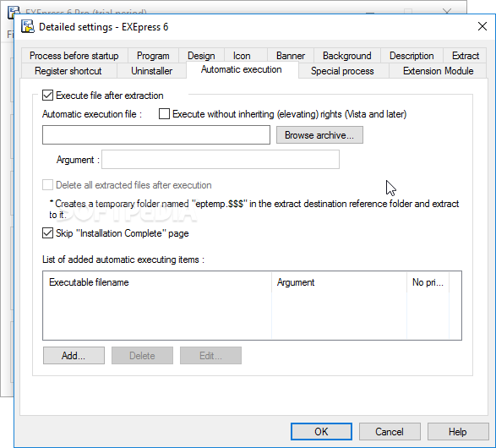Click the Automatic execution file input field

(156, 135)
